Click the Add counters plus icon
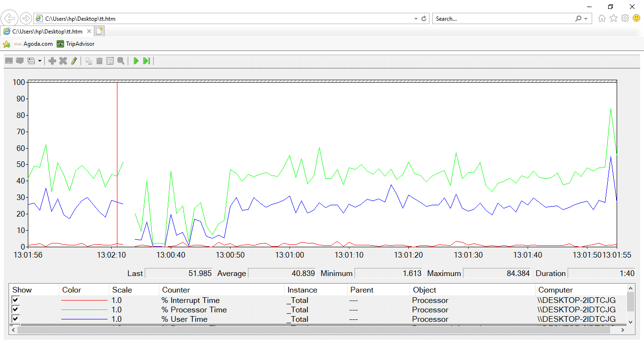 coord(52,61)
